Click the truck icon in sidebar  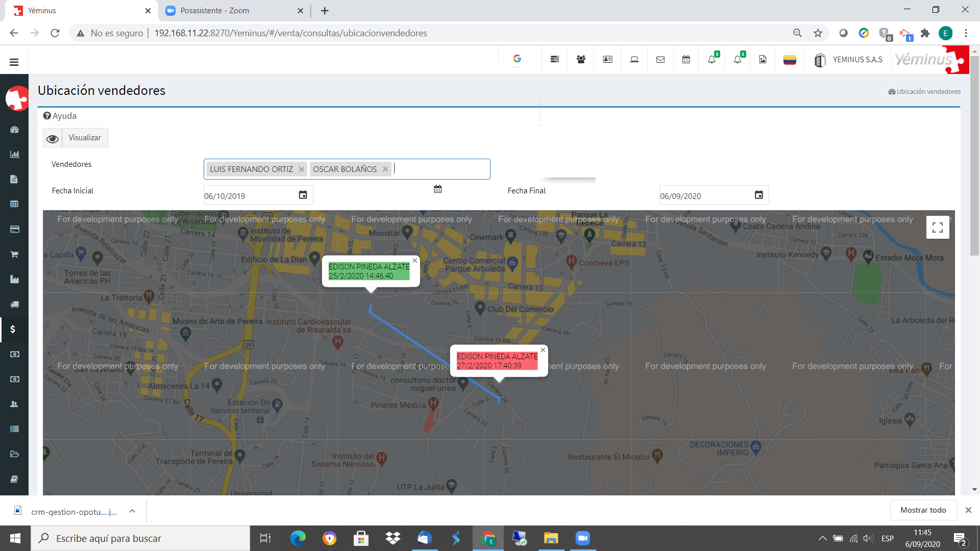pos(14,304)
